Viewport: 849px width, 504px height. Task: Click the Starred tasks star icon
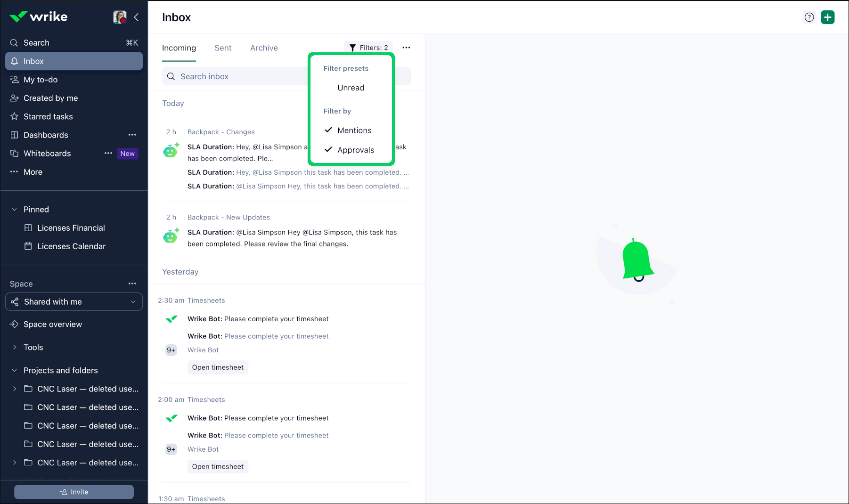(14, 116)
